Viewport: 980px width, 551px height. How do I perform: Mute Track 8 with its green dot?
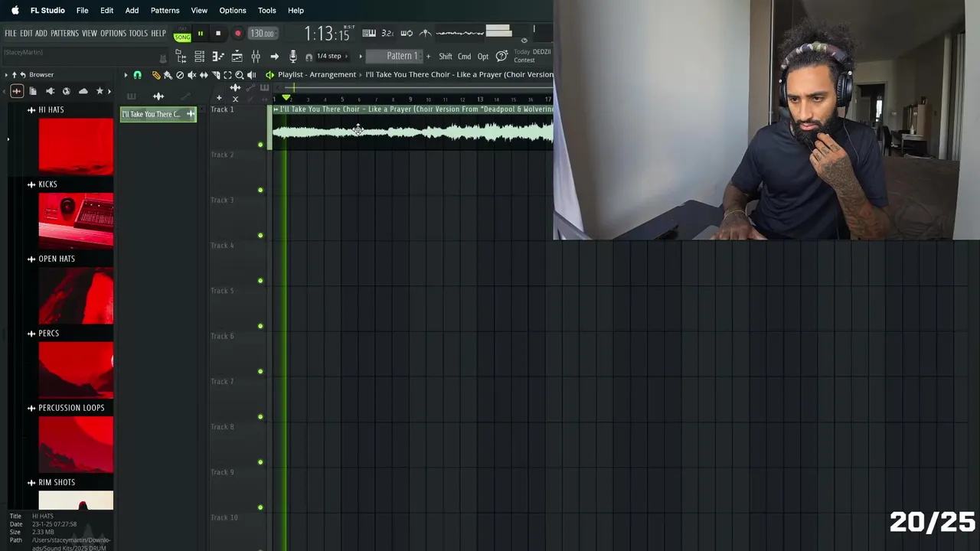coord(260,462)
